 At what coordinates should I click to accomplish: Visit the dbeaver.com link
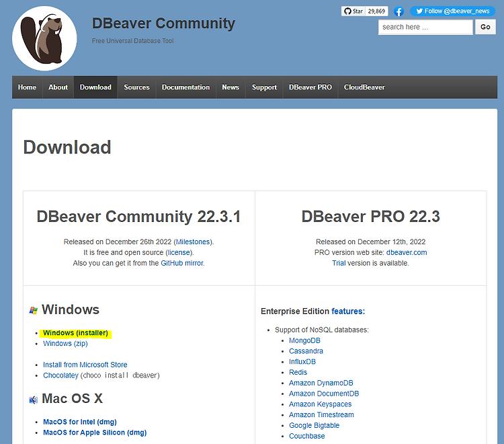[407, 252]
